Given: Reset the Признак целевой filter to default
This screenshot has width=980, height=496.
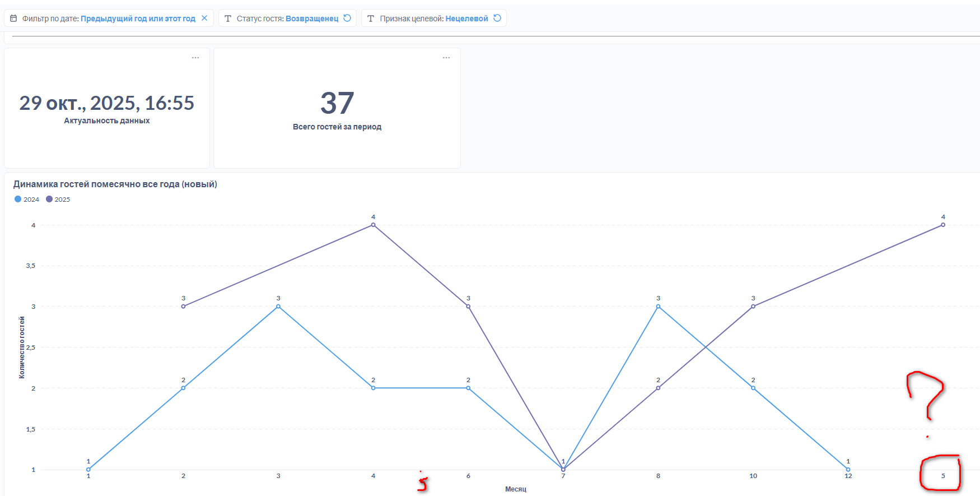Looking at the screenshot, I should tap(497, 18).
